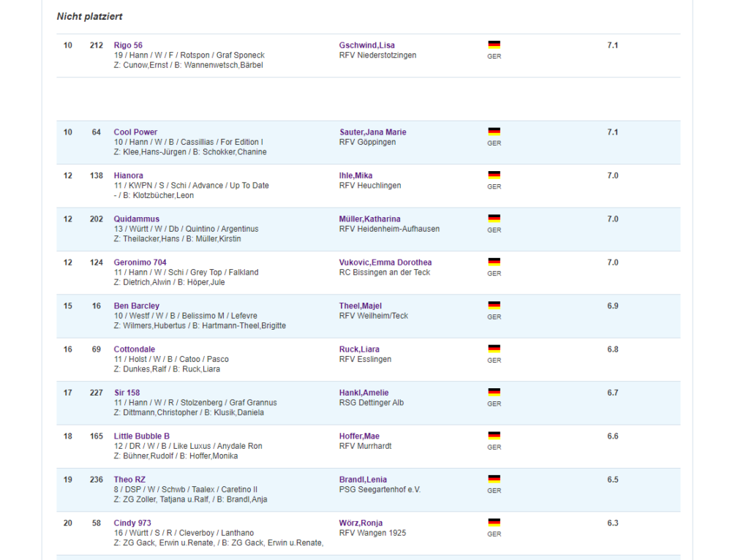Image resolution: width=749 pixels, height=560 pixels.
Task: Click German flag in Sir 158 row
Action: [x=494, y=393]
